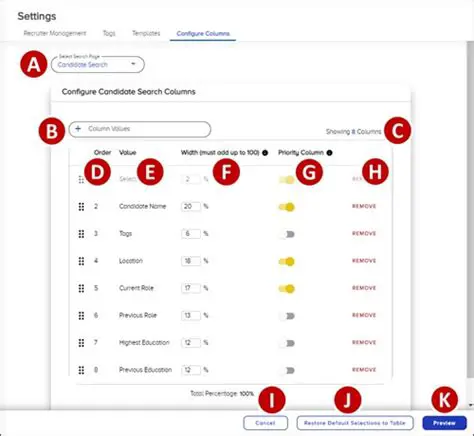The image size is (474, 436).
Task: Remove the Current Role column
Action: [x=364, y=288]
